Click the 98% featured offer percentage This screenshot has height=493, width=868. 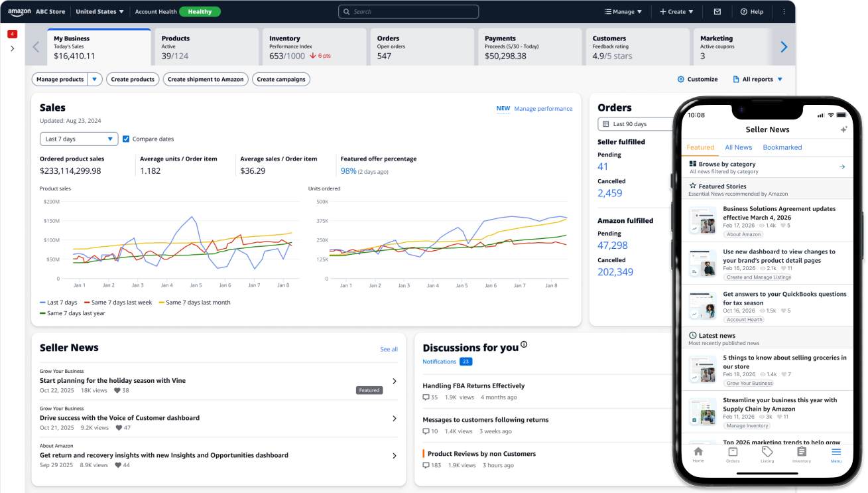coord(349,171)
